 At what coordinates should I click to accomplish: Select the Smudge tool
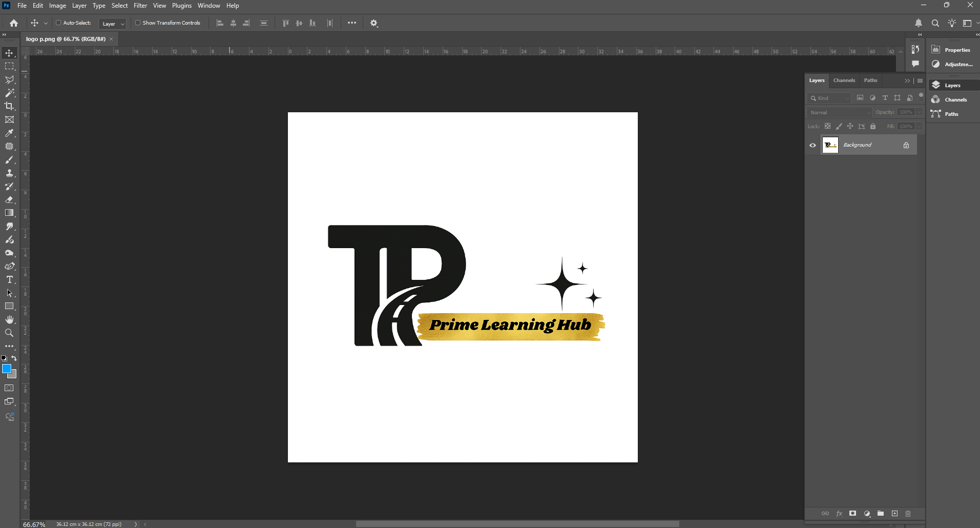9,226
